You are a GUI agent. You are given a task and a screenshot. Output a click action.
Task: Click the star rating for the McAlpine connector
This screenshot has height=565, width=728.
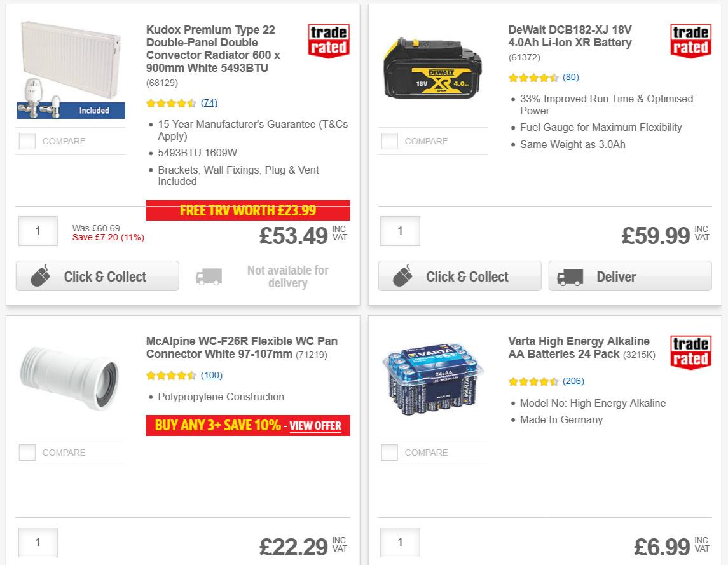click(x=170, y=376)
